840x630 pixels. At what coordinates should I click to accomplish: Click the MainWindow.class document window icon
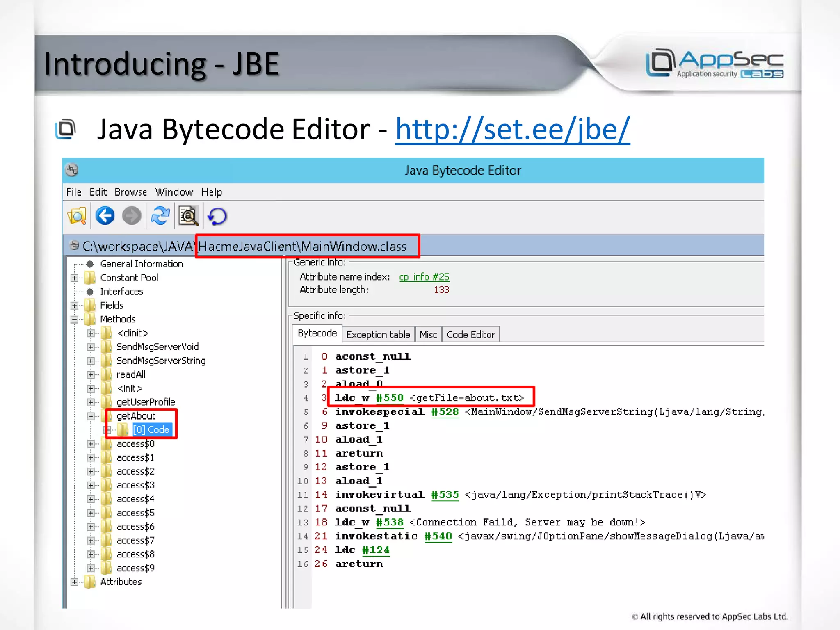coord(74,245)
